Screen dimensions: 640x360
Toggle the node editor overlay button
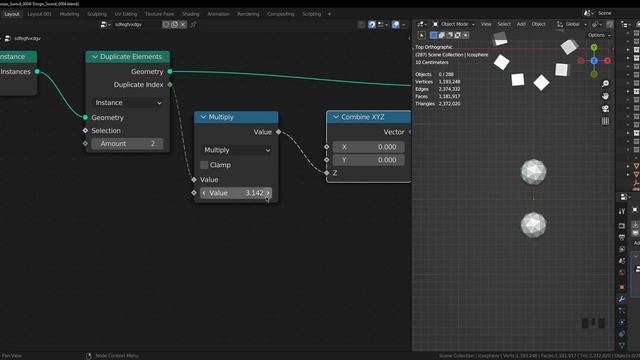coord(396,24)
